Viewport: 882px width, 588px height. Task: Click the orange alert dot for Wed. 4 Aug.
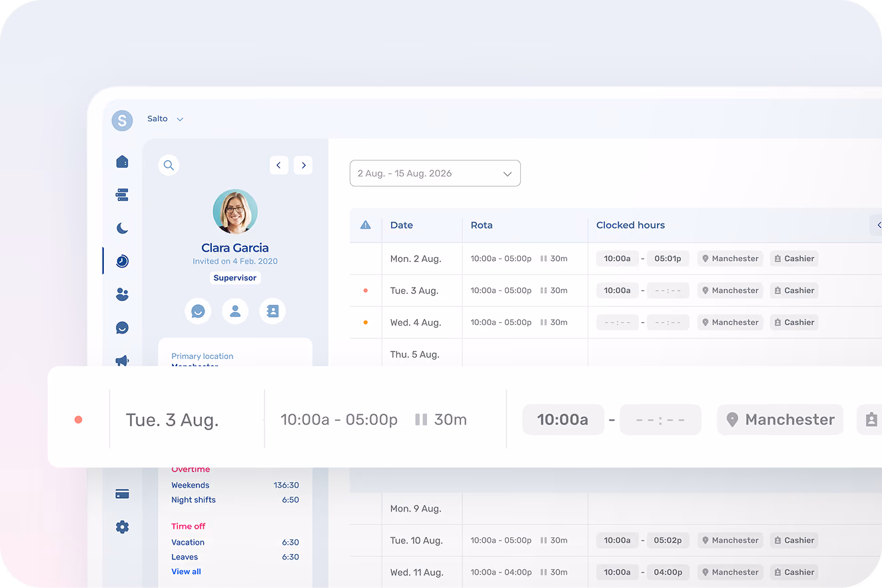(365, 322)
